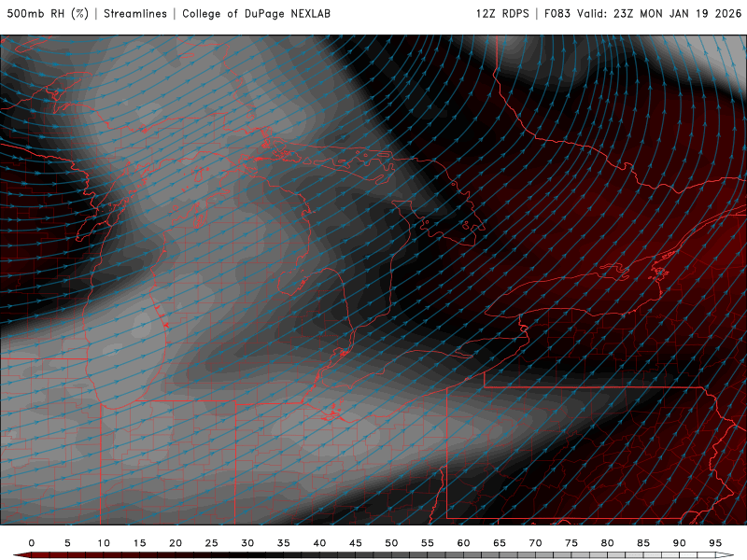Click the 'Valid: 23Z MON JAN 19 2026' text

660,14
